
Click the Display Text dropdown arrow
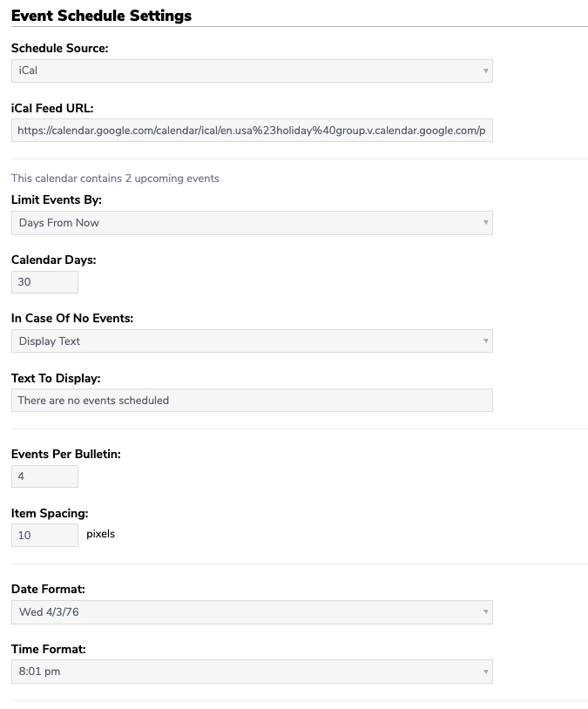[485, 341]
